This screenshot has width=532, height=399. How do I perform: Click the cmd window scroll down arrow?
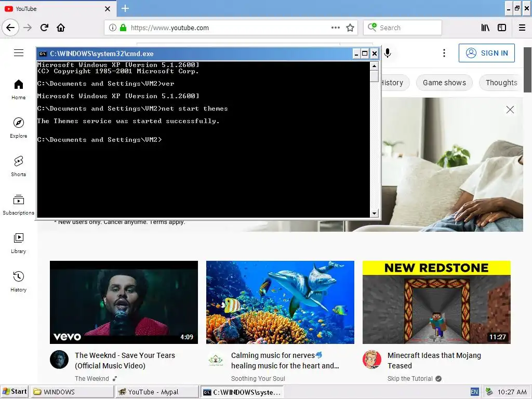[374, 214]
